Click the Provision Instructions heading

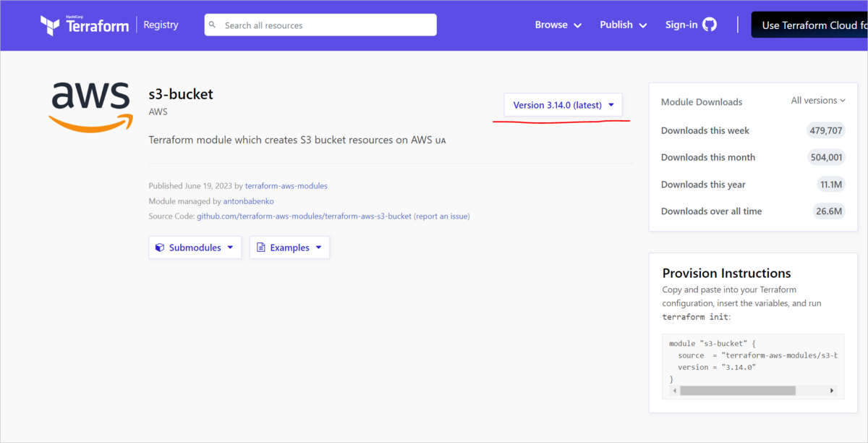coord(727,273)
